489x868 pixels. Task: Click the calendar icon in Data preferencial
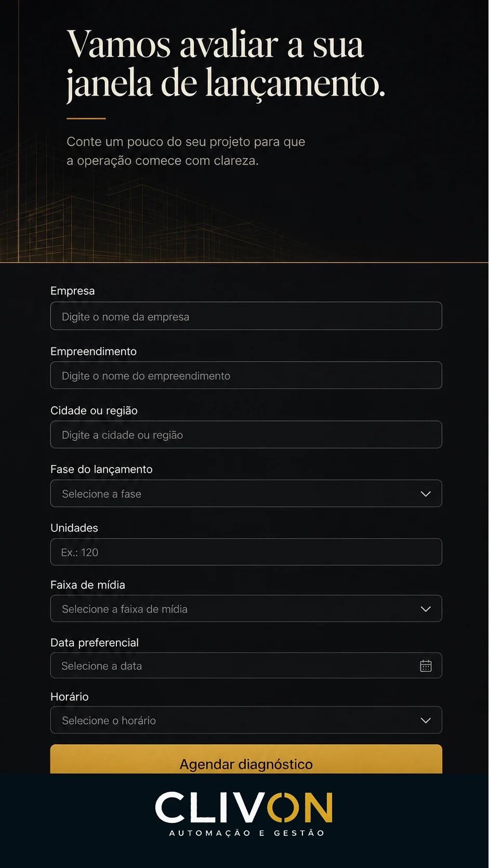pyautogui.click(x=426, y=666)
